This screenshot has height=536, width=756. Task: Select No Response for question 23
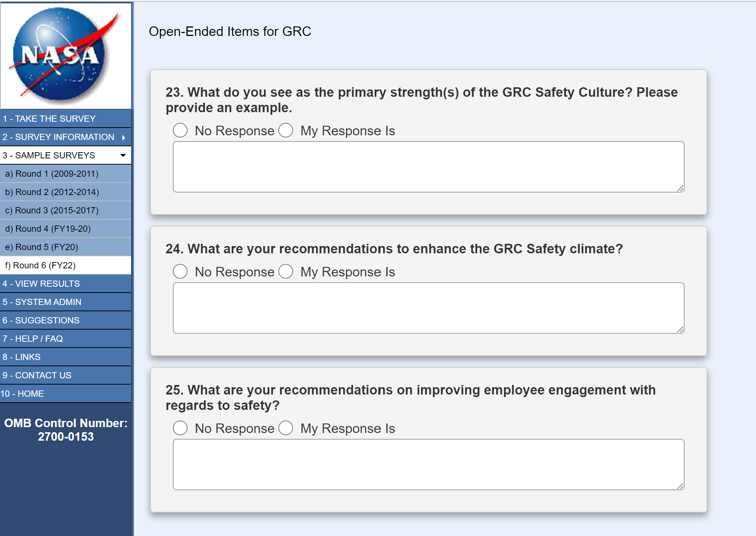[x=180, y=131]
